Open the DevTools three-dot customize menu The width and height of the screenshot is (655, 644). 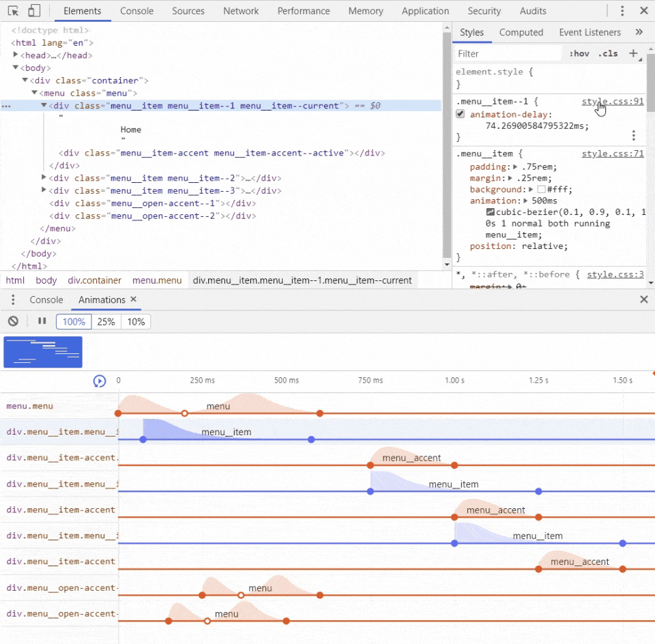623,10
